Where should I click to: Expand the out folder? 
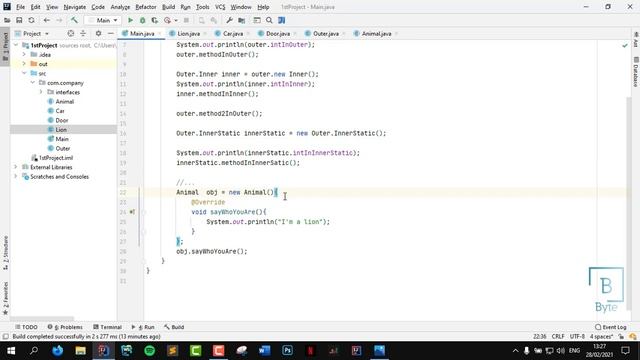(x=24, y=64)
